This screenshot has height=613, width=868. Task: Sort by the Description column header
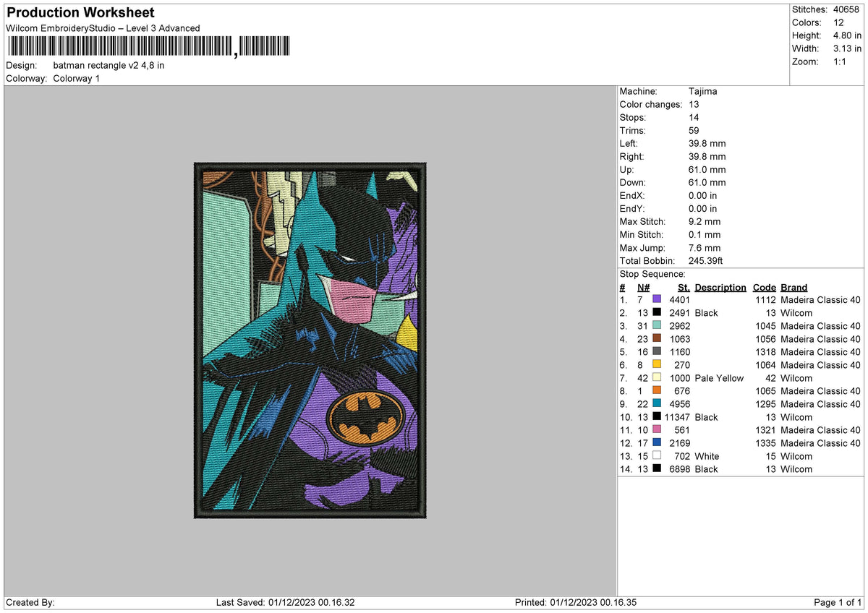[720, 287]
